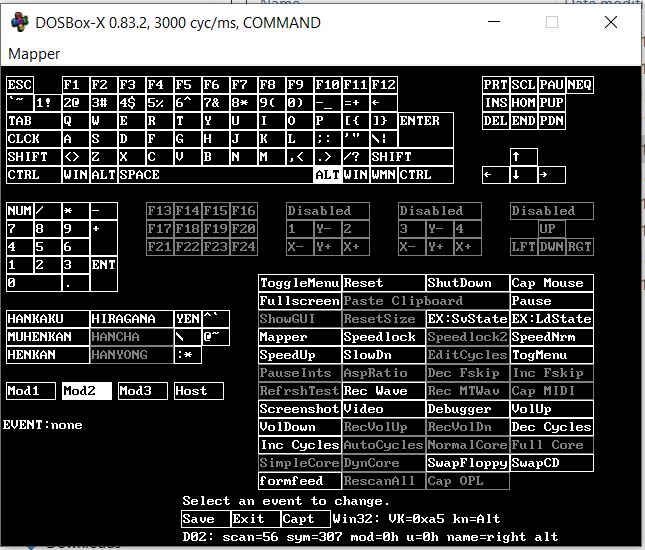Click the TAB key box
This screenshot has height=550, width=645.
[x=34, y=121]
